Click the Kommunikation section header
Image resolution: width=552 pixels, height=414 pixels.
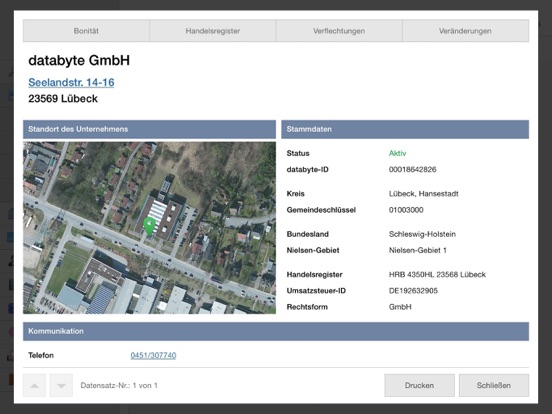point(276,331)
